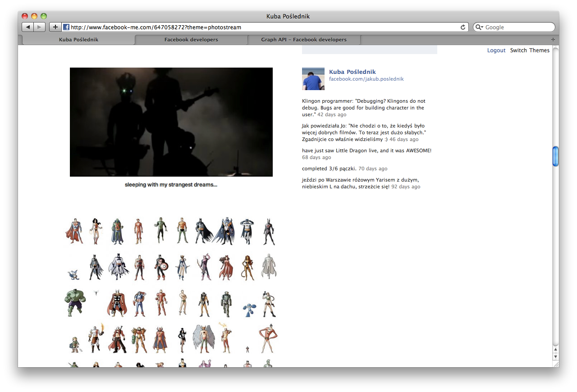Open the dark silhouette band photo
Screen dimensions: 577x392
pyautogui.click(x=171, y=122)
